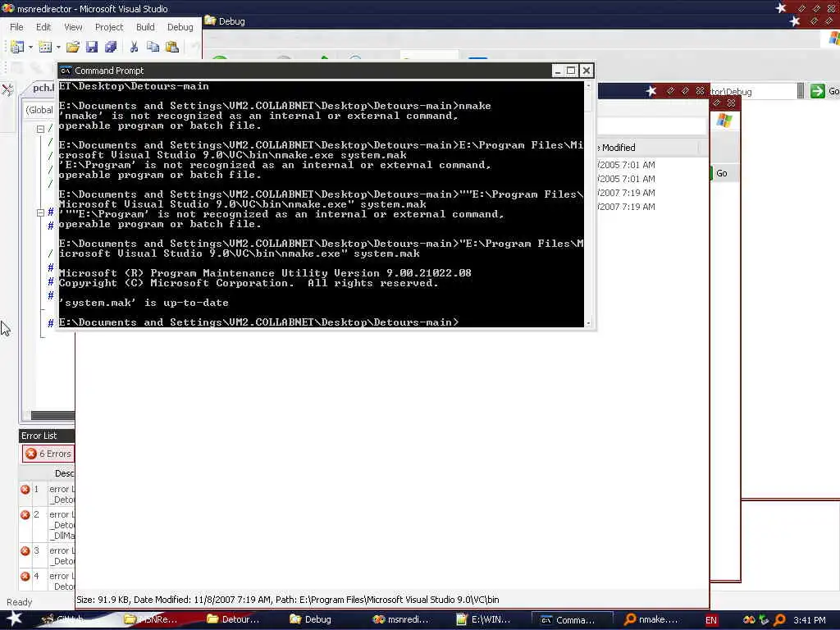Viewport: 840px width, 630px height.
Task: Click the Command Prompt scrollbar down arrow
Action: click(x=588, y=323)
